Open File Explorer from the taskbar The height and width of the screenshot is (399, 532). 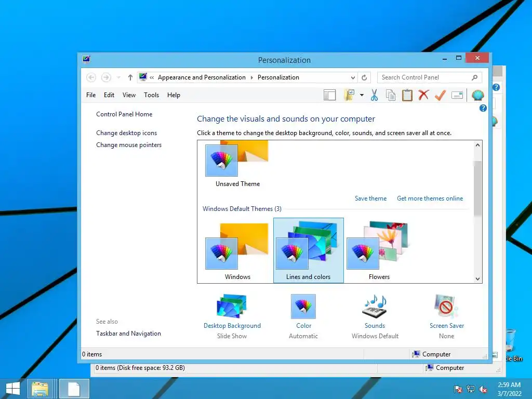[39, 389]
